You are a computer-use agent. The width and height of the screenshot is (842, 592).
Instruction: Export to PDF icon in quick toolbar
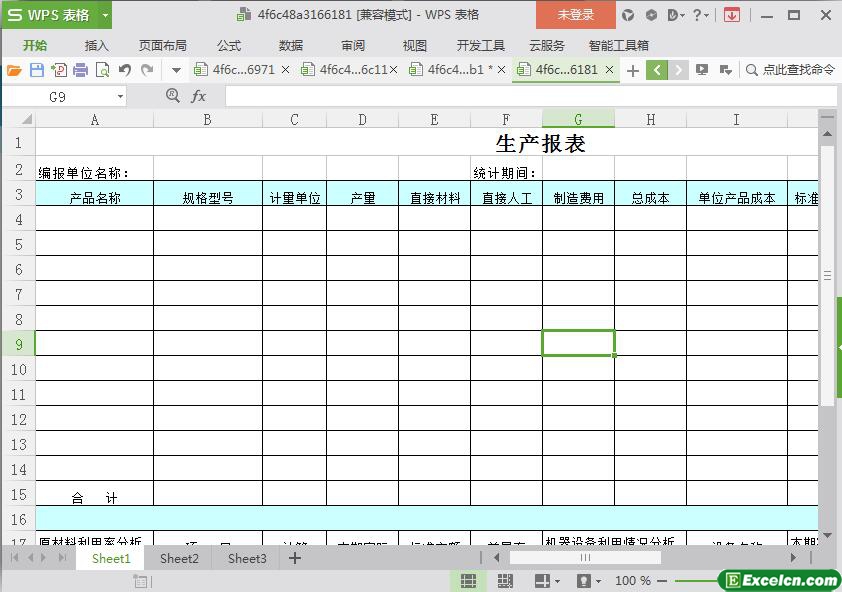pyautogui.click(x=59, y=70)
